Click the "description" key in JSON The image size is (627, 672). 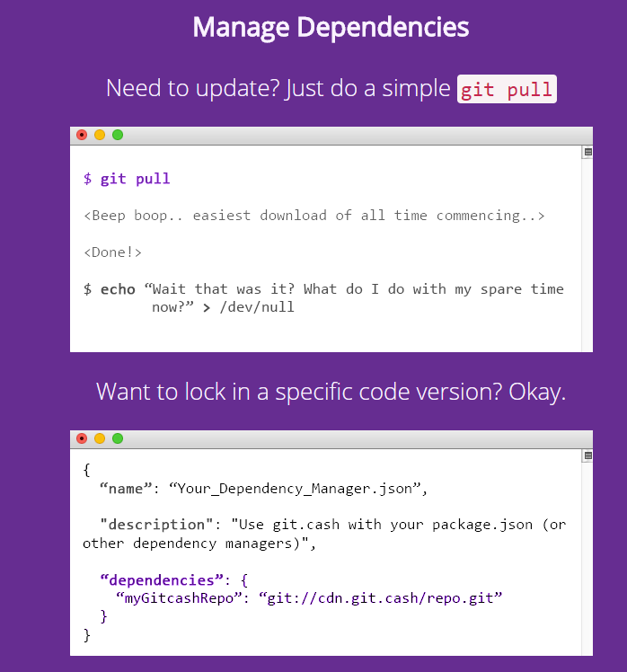[156, 525]
